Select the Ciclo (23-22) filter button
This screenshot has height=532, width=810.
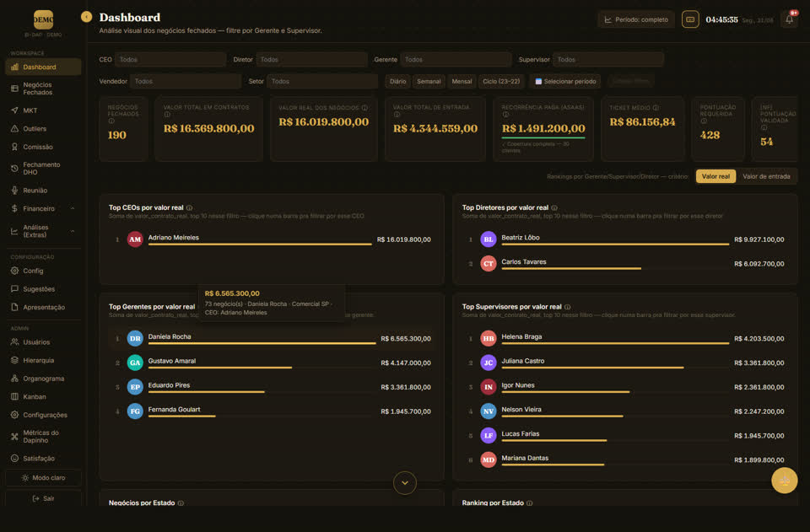coord(501,82)
